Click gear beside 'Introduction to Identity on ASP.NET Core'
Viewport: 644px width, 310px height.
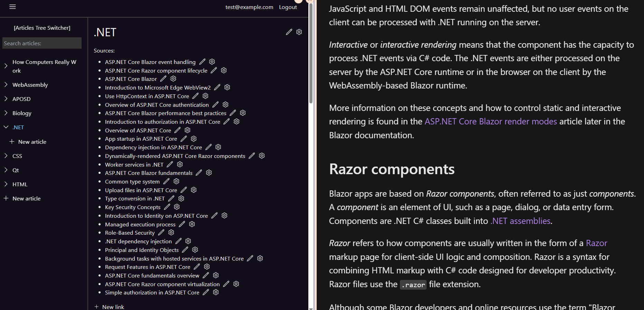(x=224, y=216)
